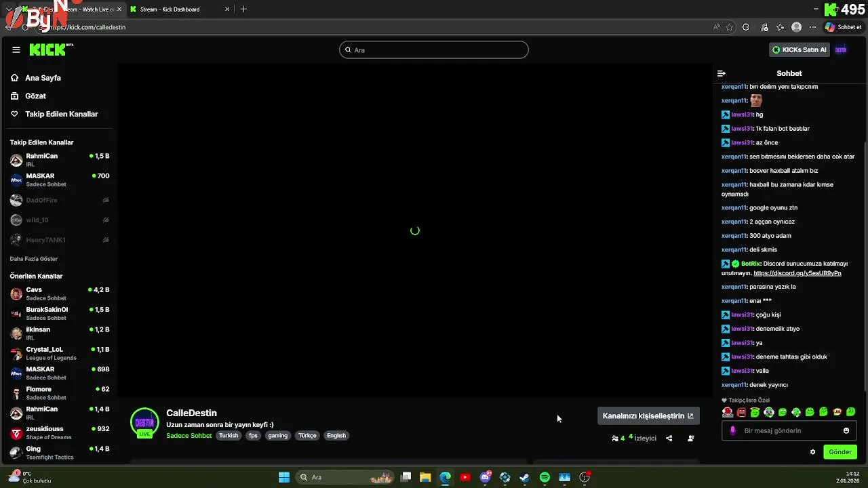Viewport: 868px width, 488px height.
Task: Select the Türkçe tag
Action: tap(307, 436)
